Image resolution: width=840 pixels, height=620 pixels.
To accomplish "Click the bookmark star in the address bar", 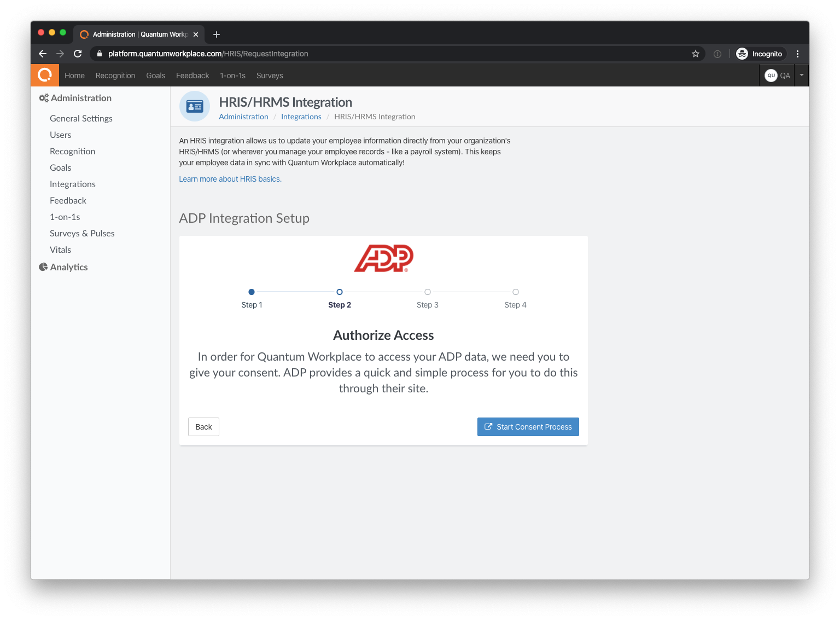I will 696,54.
